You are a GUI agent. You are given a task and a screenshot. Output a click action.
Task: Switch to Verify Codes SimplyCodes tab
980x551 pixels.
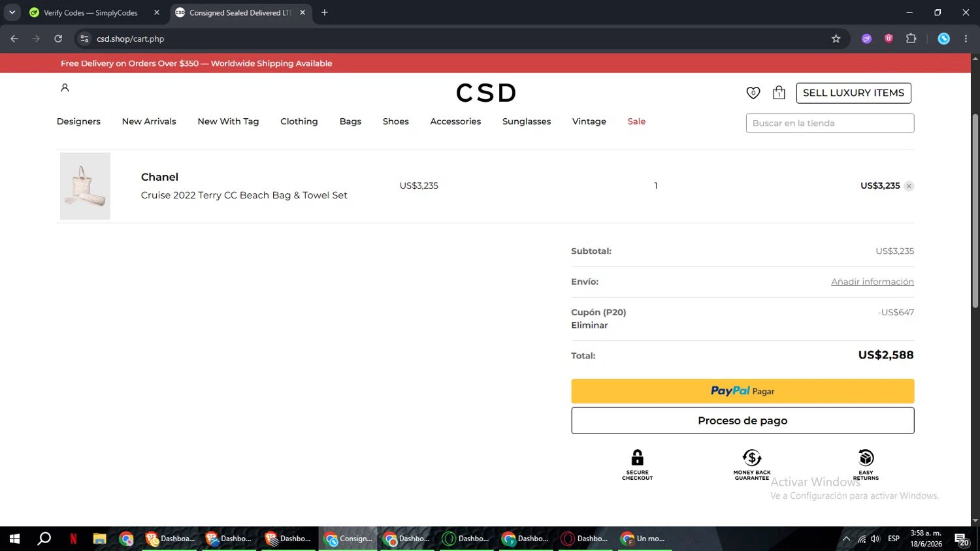(91, 12)
